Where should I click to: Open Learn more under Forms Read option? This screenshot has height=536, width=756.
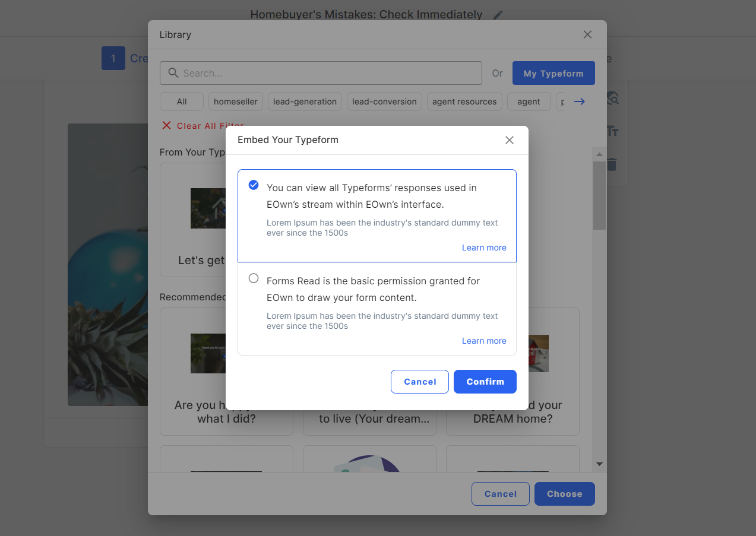coord(484,341)
